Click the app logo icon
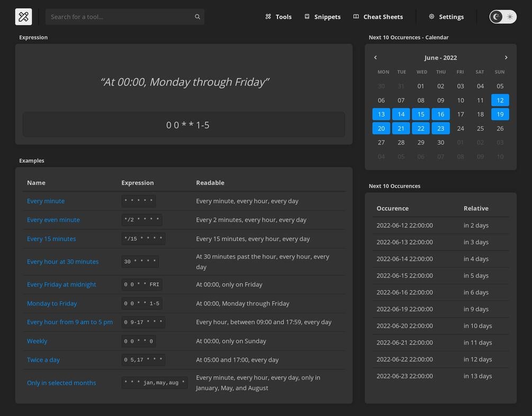The height and width of the screenshot is (416, 532). 23,17
